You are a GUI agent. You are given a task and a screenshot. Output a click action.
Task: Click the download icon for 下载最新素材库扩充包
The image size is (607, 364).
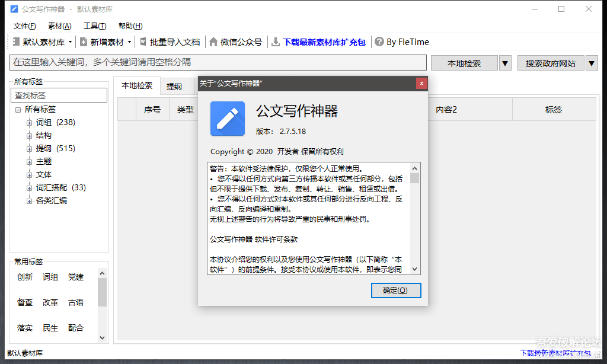pyautogui.click(x=276, y=42)
